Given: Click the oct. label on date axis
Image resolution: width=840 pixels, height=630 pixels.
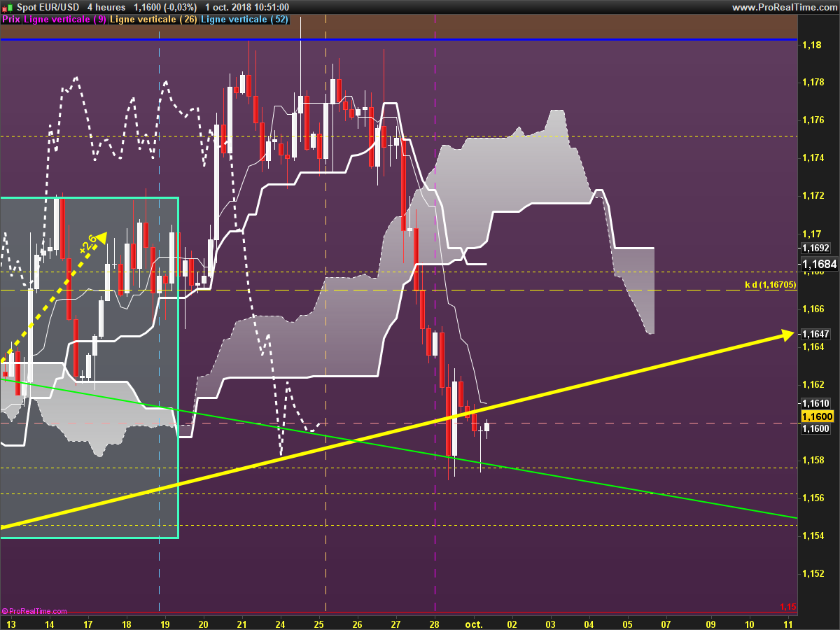Looking at the screenshot, I should [474, 623].
